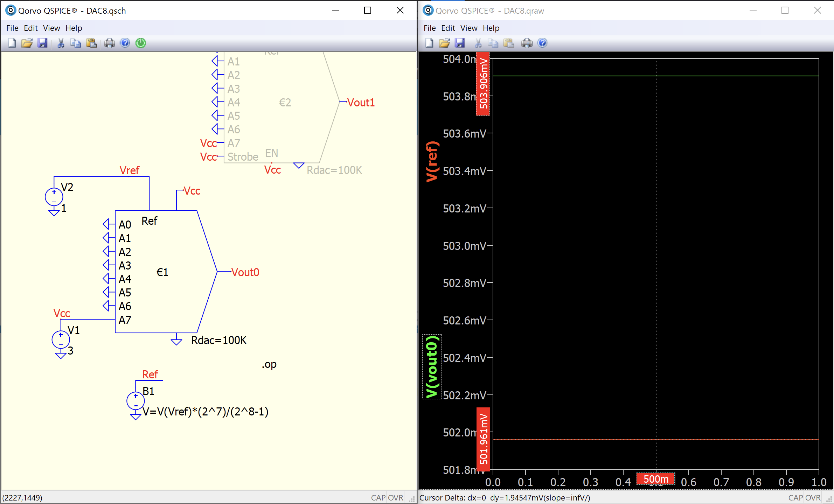This screenshot has height=504, width=834.
Task: Click New file icon in schematic toolbar
Action: coord(12,43)
